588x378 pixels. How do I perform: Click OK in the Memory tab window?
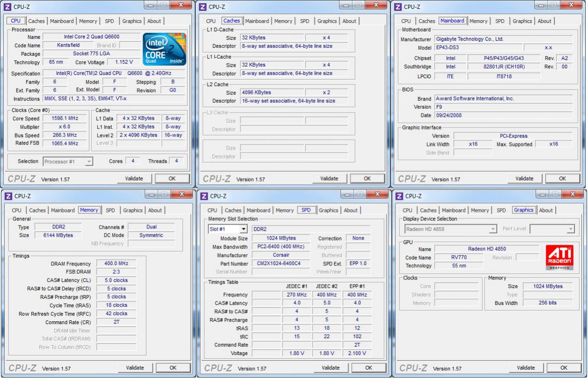coord(173,368)
